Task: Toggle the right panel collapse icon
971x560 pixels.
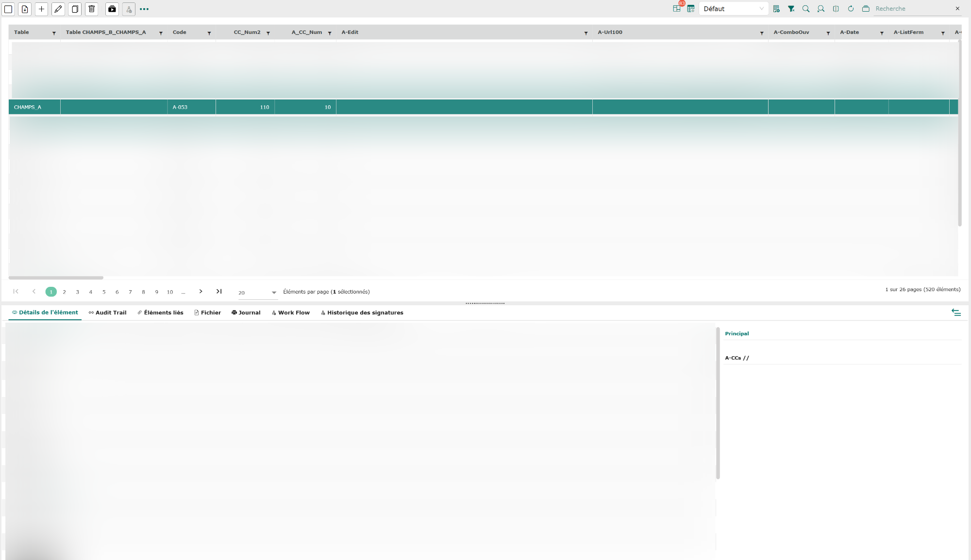Action: point(956,313)
